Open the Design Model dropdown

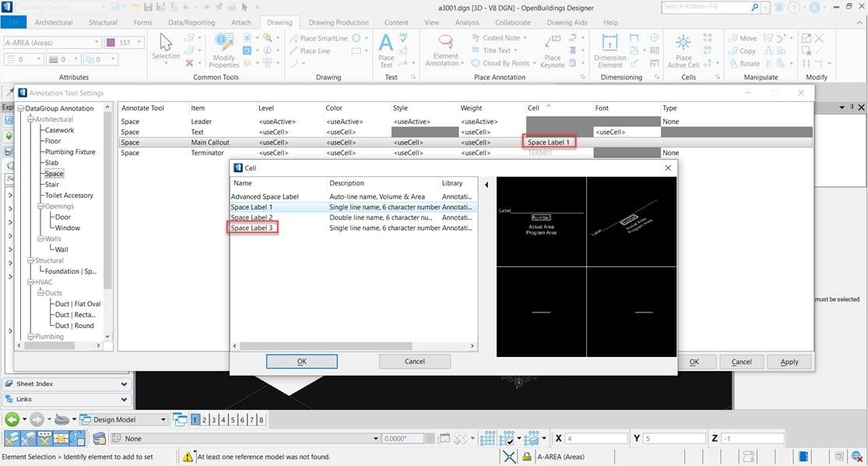point(163,419)
